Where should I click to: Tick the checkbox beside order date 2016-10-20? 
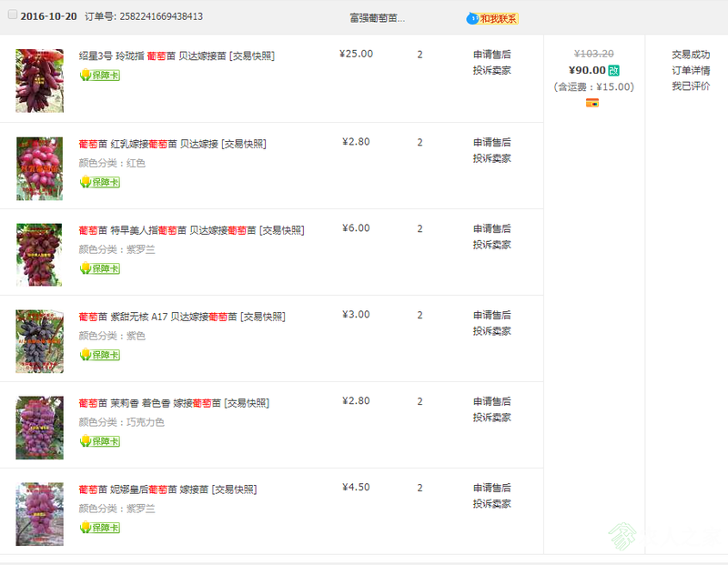point(13,15)
